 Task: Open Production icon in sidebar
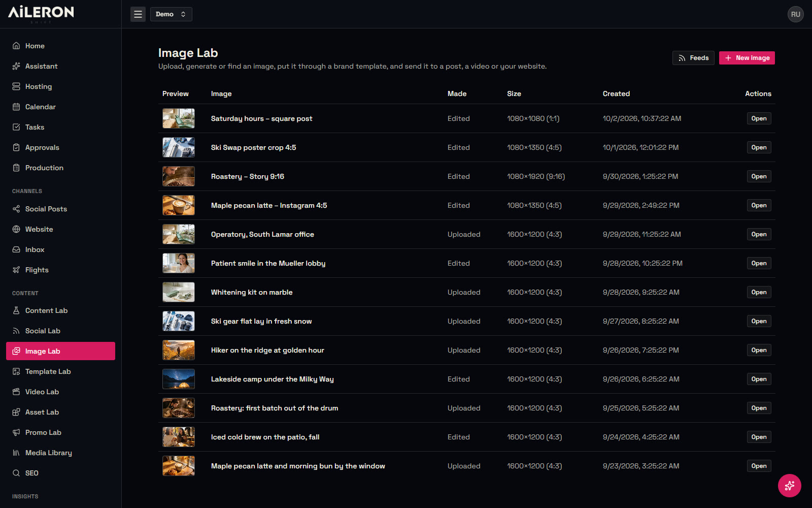pyautogui.click(x=16, y=168)
